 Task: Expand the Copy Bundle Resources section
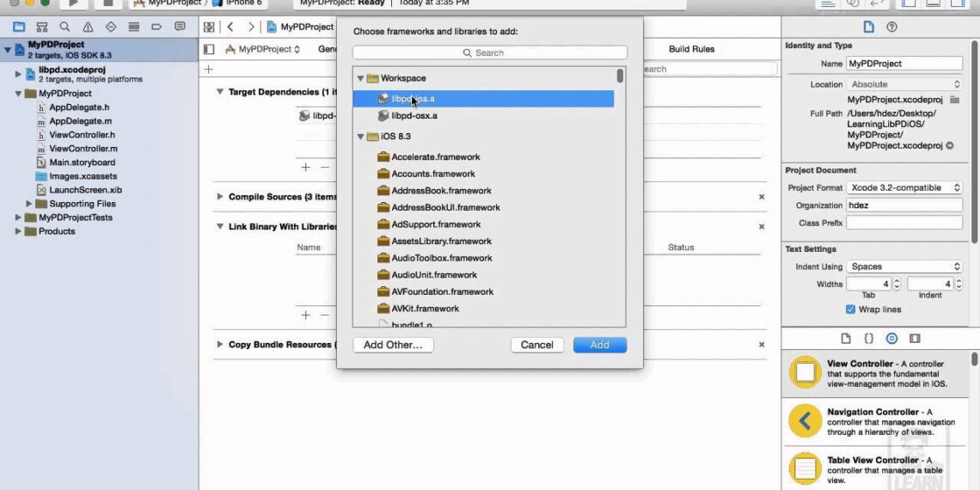pos(220,345)
